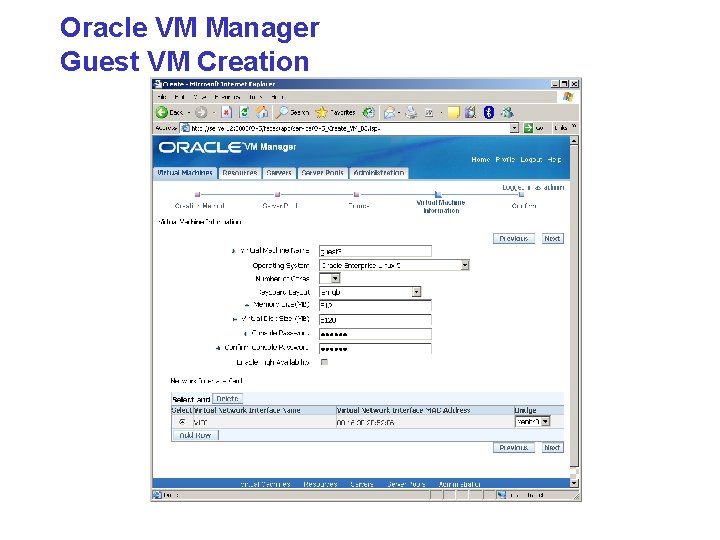Open the Tools menu
The width and height of the screenshot is (720, 540).
pos(255,97)
